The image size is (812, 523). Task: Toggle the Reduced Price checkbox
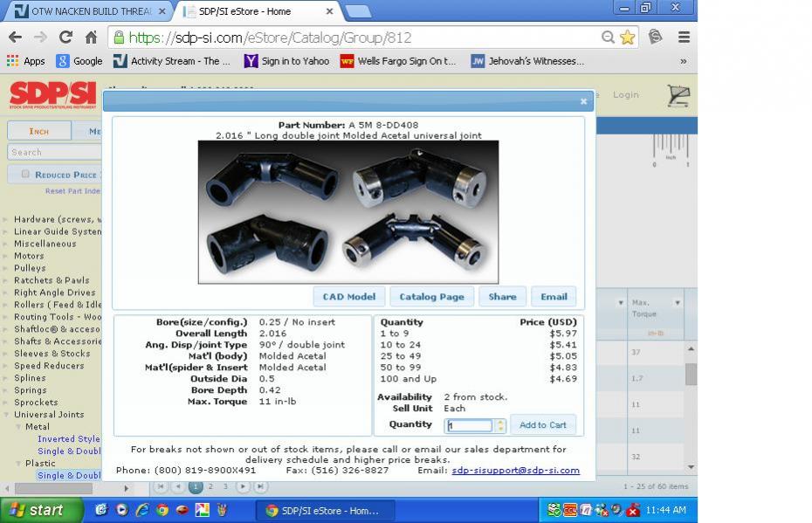[x=24, y=175]
